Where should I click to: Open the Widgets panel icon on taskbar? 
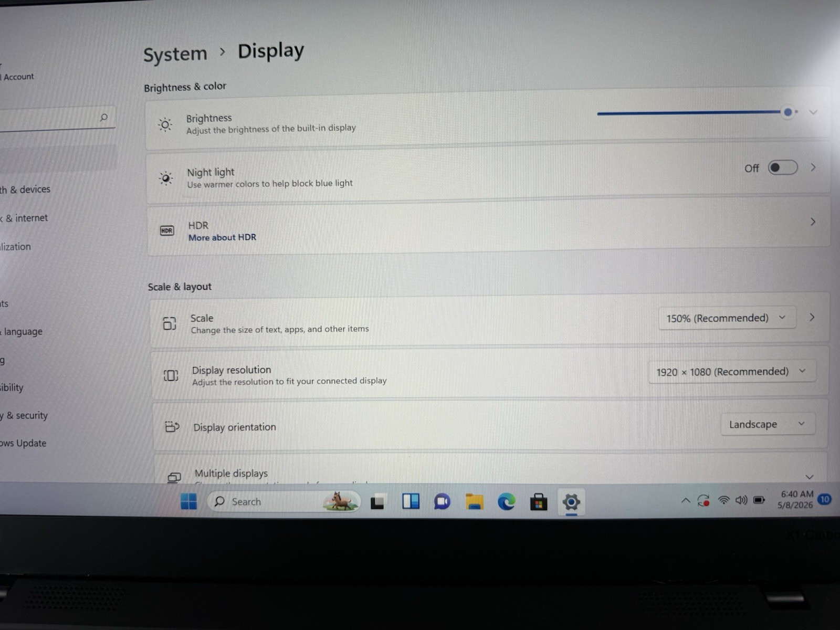point(411,501)
